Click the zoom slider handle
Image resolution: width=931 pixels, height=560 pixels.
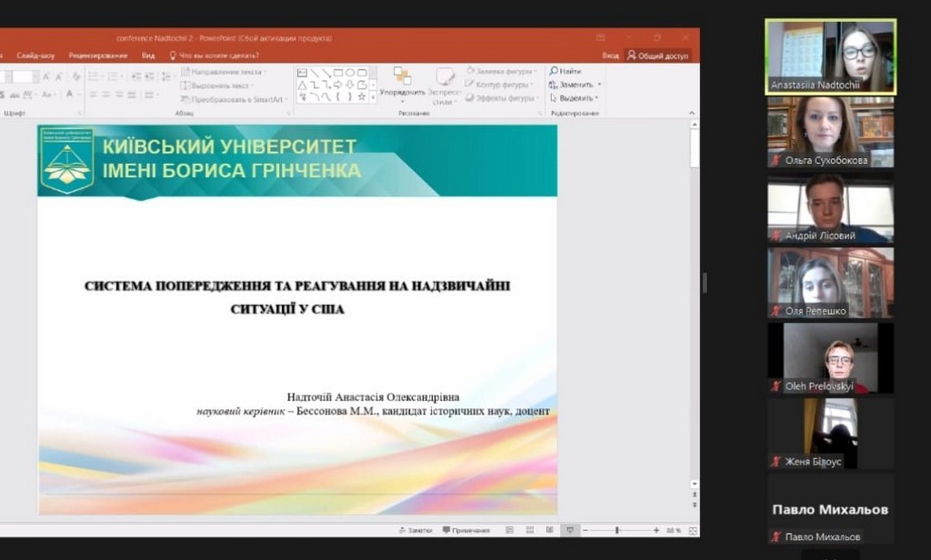tap(617, 530)
